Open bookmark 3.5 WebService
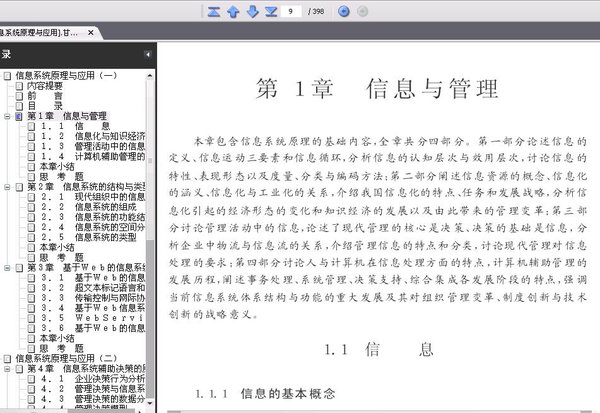Viewport: 600px width, 413px height. click(x=93, y=318)
